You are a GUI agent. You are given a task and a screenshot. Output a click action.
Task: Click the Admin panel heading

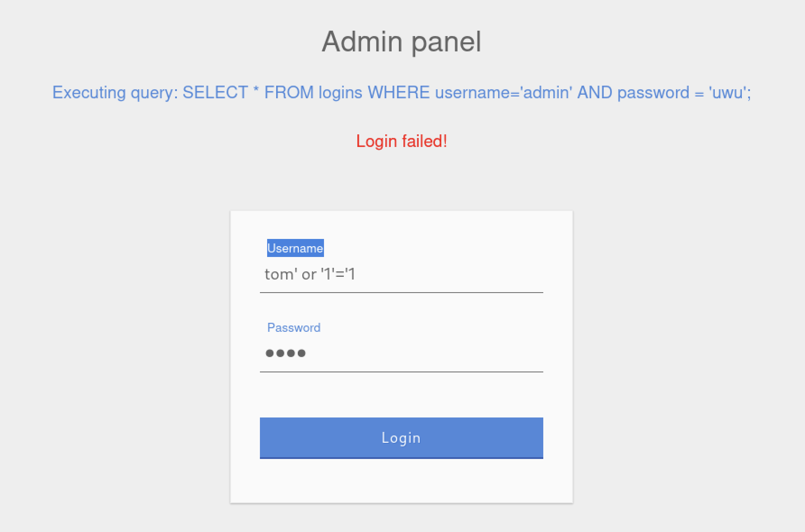(x=401, y=41)
